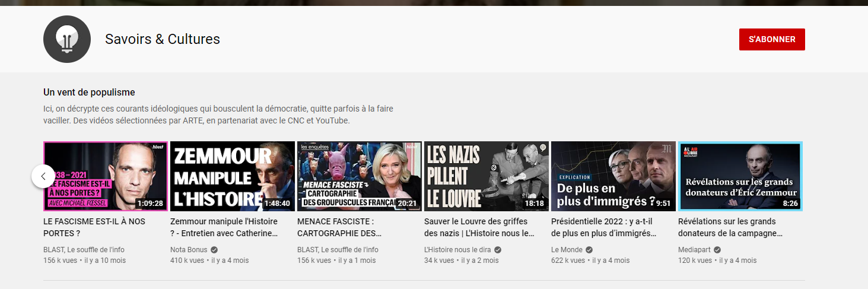The width and height of the screenshot is (868, 289).
Task: Click the verified badge beside Le Monde
Action: [x=588, y=250]
